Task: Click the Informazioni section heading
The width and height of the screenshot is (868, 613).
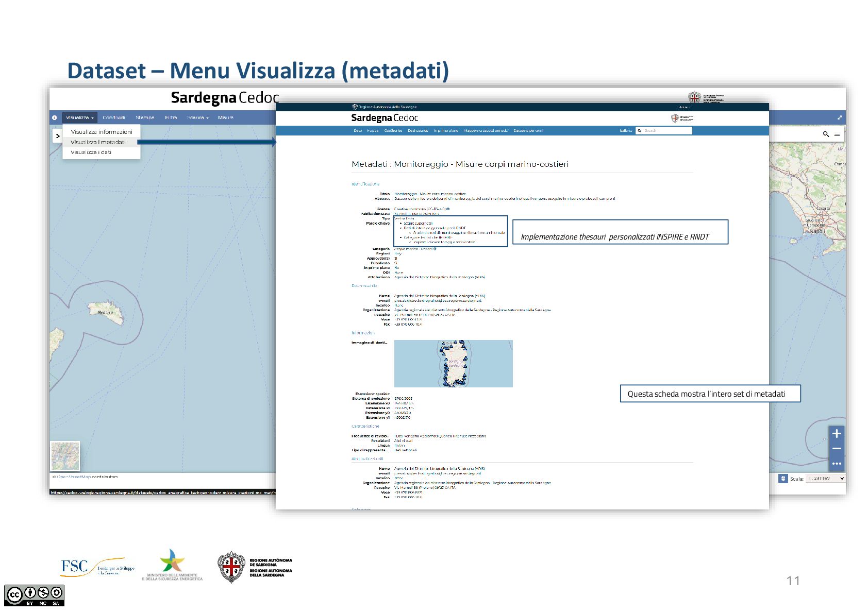Action: tap(363, 333)
